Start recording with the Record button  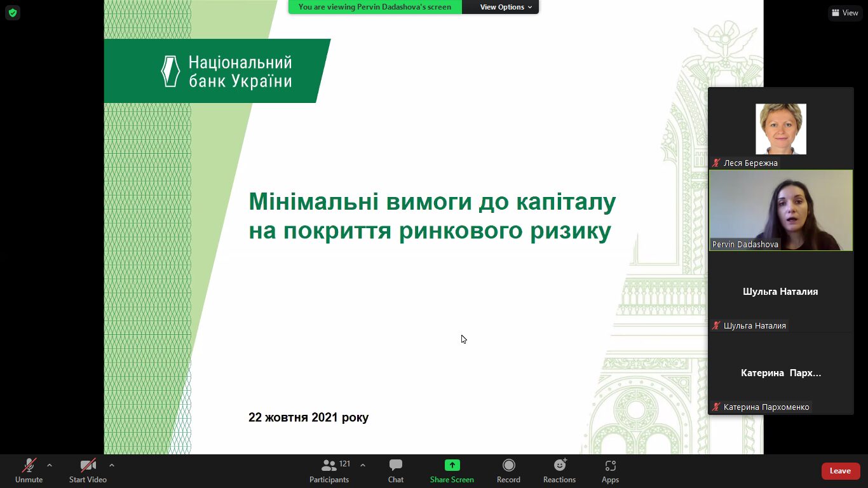(x=508, y=471)
